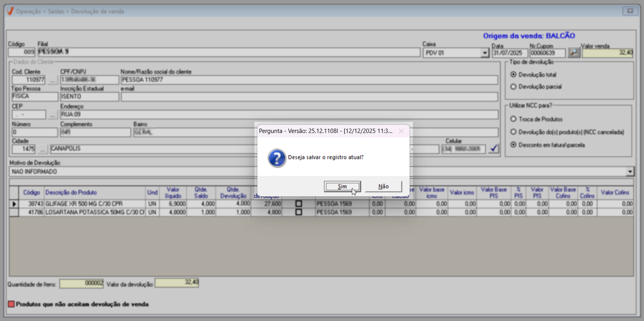The width and height of the screenshot is (644, 321).
Task: Open the ellipsis lookup beside CEP field
Action: [52, 115]
